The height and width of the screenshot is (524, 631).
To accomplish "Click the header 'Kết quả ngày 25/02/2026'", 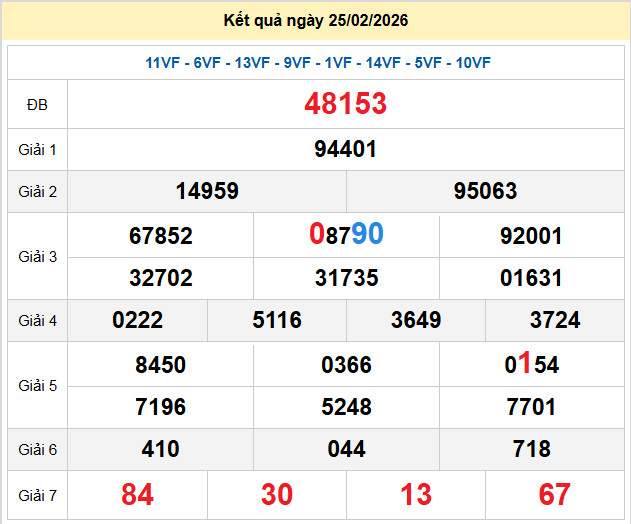I will click(316, 21).
